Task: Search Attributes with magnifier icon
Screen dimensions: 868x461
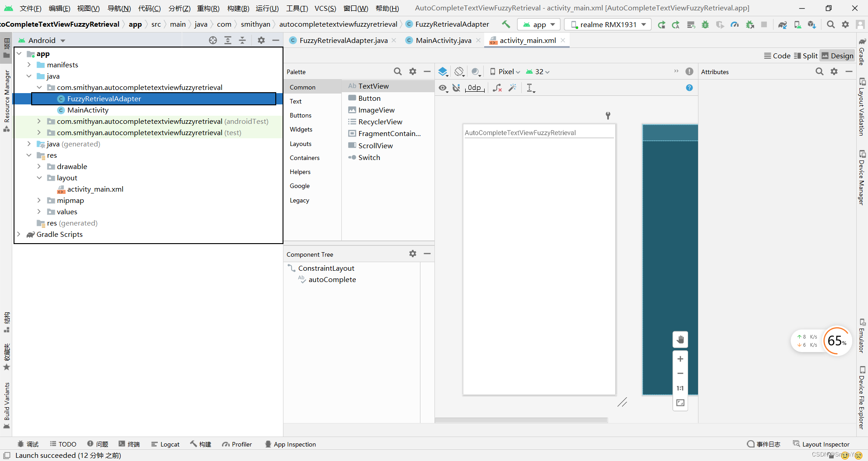Action: pos(819,71)
